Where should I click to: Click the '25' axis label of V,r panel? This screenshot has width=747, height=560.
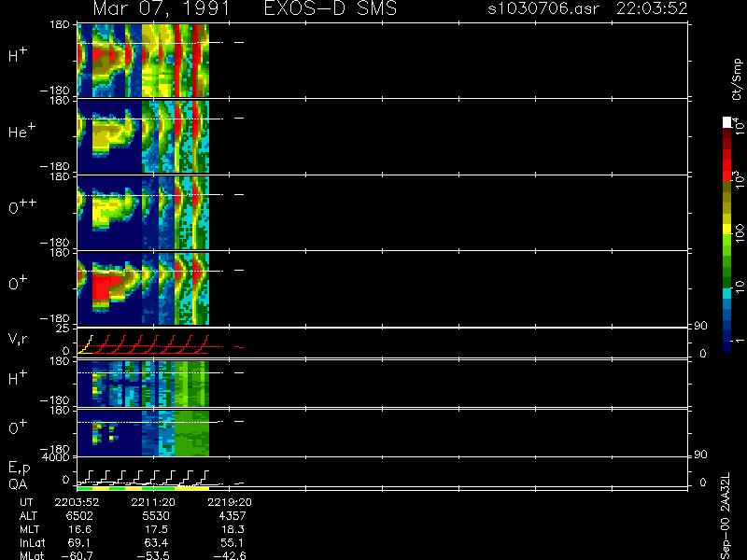[x=63, y=329]
